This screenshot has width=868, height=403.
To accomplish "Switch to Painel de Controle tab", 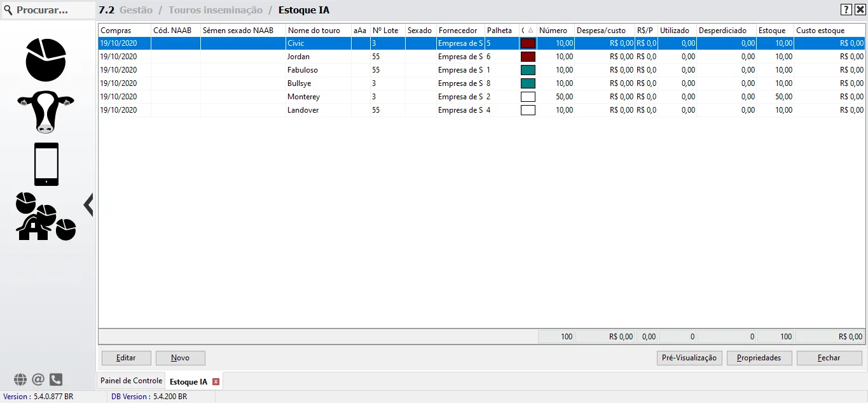I will click(131, 381).
